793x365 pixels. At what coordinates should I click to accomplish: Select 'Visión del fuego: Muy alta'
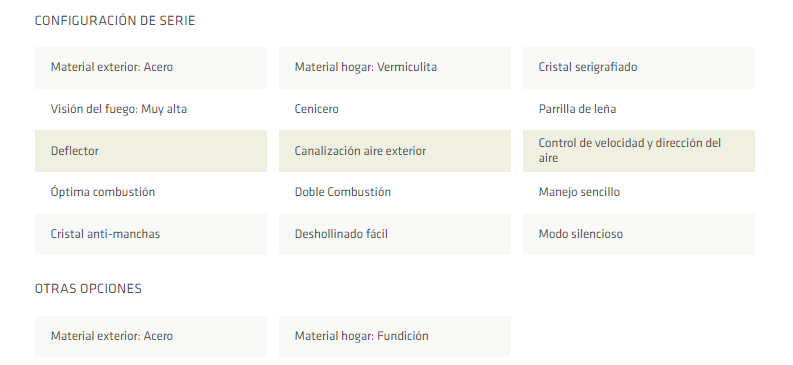(x=151, y=109)
